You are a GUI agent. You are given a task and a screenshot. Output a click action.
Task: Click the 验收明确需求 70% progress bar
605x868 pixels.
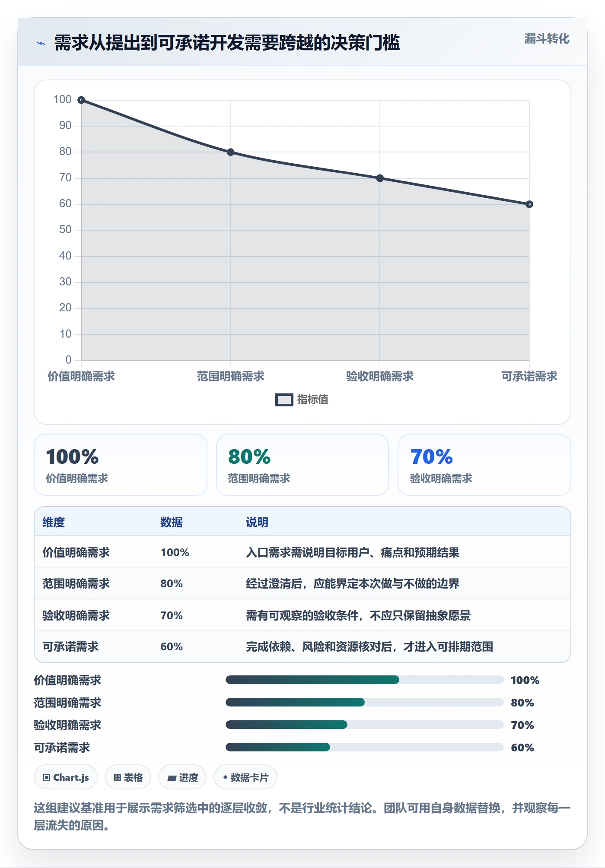pos(365,725)
